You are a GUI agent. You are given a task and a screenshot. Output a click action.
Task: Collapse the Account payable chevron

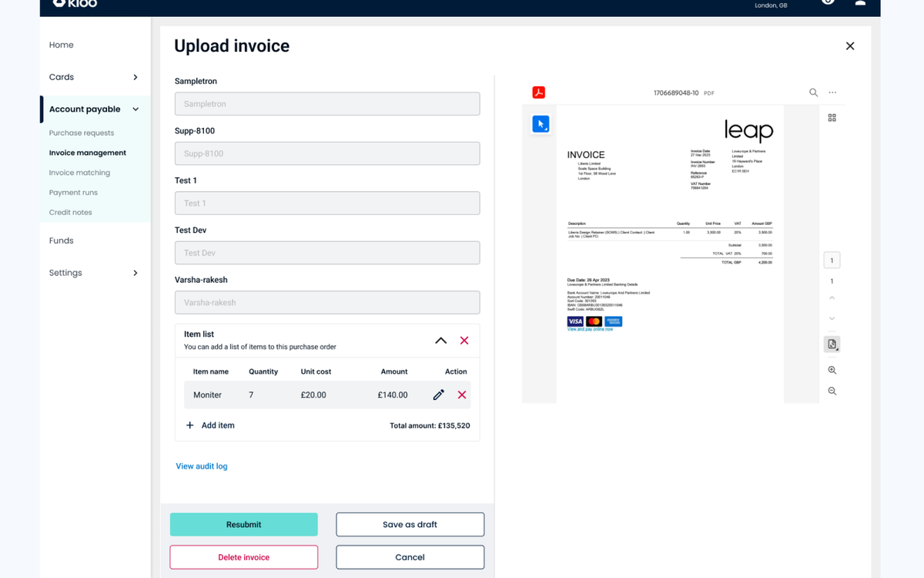[136, 109]
